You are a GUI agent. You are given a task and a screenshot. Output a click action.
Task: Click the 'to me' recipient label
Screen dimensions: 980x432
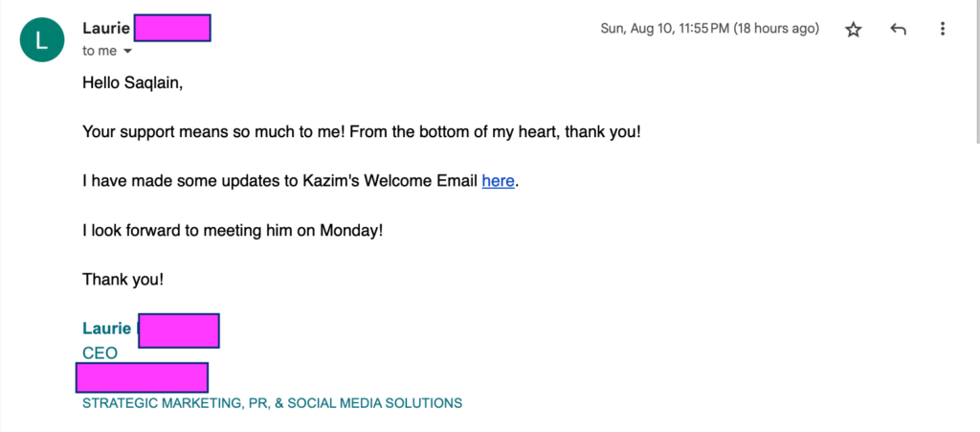pyautogui.click(x=99, y=52)
